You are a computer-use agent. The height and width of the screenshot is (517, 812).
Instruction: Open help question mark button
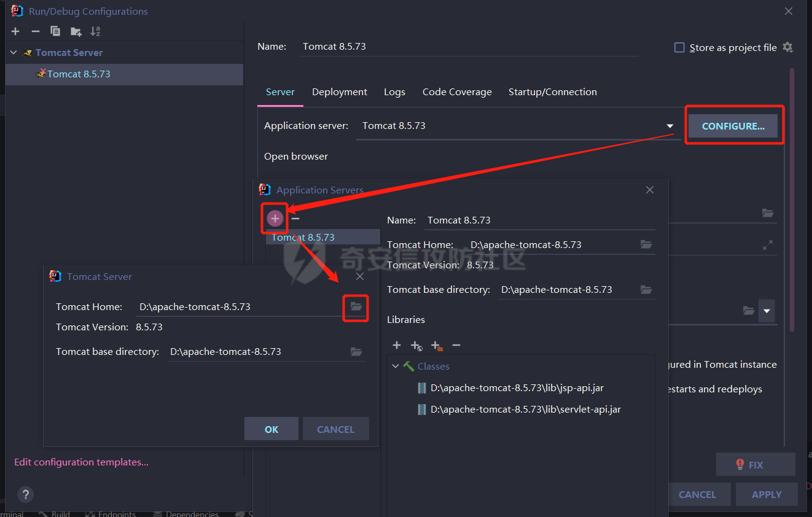(25, 494)
